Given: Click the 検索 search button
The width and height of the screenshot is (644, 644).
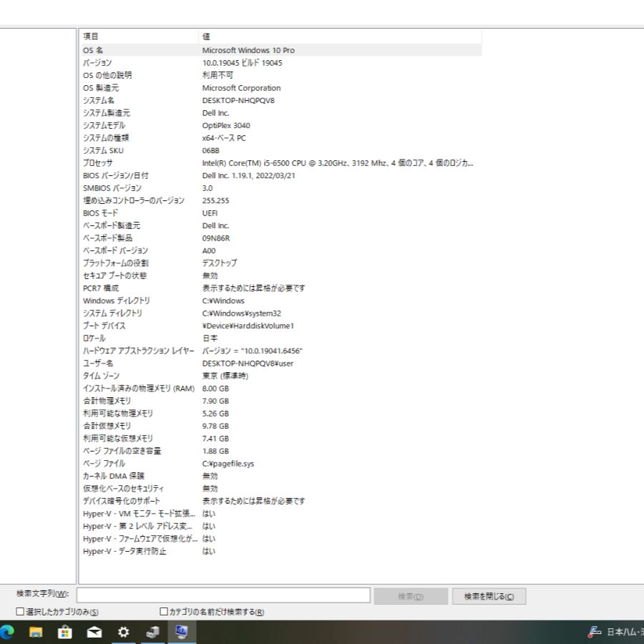Looking at the screenshot, I should (410, 596).
